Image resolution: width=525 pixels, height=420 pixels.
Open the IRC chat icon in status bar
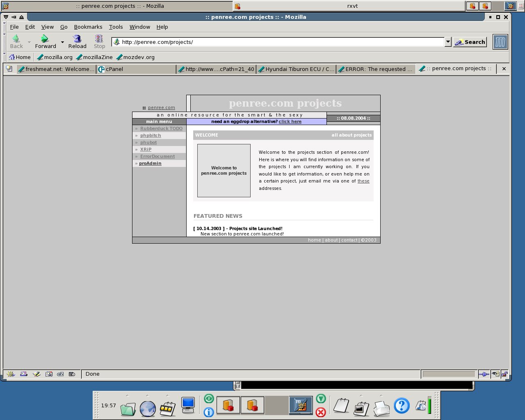(60, 374)
